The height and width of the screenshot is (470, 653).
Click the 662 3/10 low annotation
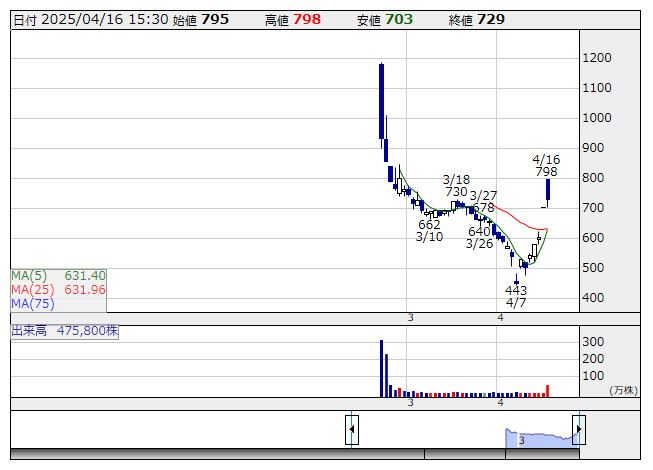(x=429, y=231)
